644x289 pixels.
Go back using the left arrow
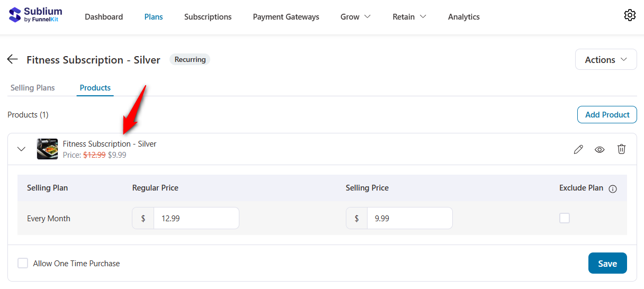(13, 59)
